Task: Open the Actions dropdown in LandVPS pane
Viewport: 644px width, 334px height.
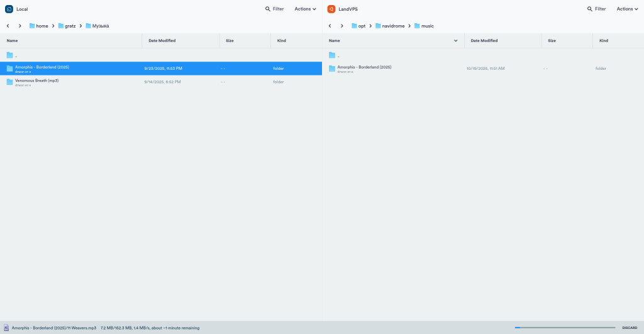Action: pyautogui.click(x=627, y=9)
